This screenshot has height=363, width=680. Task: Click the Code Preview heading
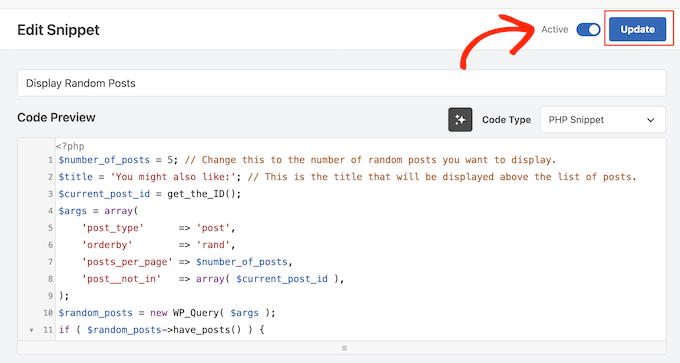click(x=56, y=118)
